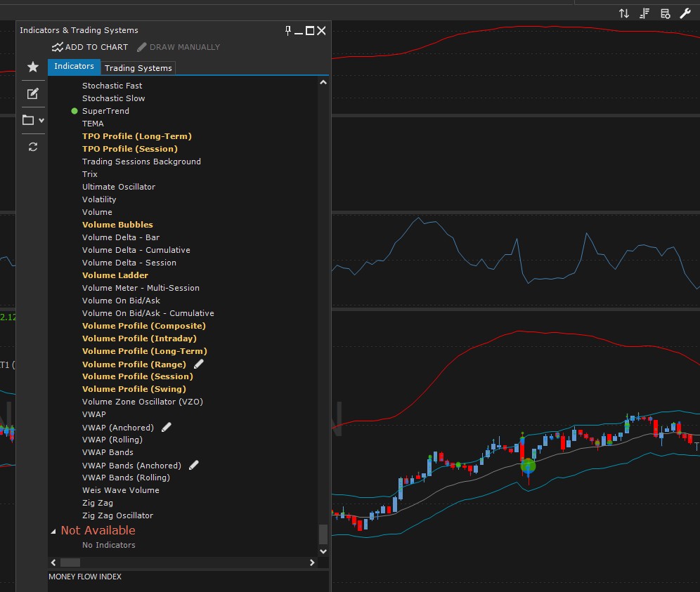Select TEMA indicator

coord(93,124)
